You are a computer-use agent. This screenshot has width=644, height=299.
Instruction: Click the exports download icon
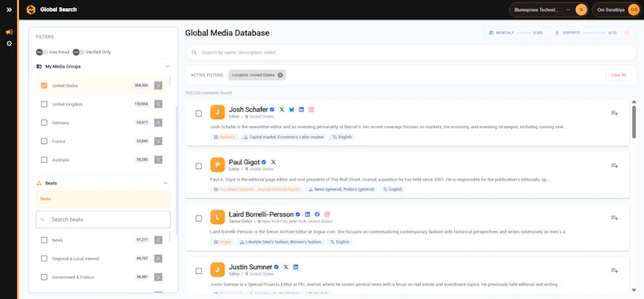(x=557, y=33)
